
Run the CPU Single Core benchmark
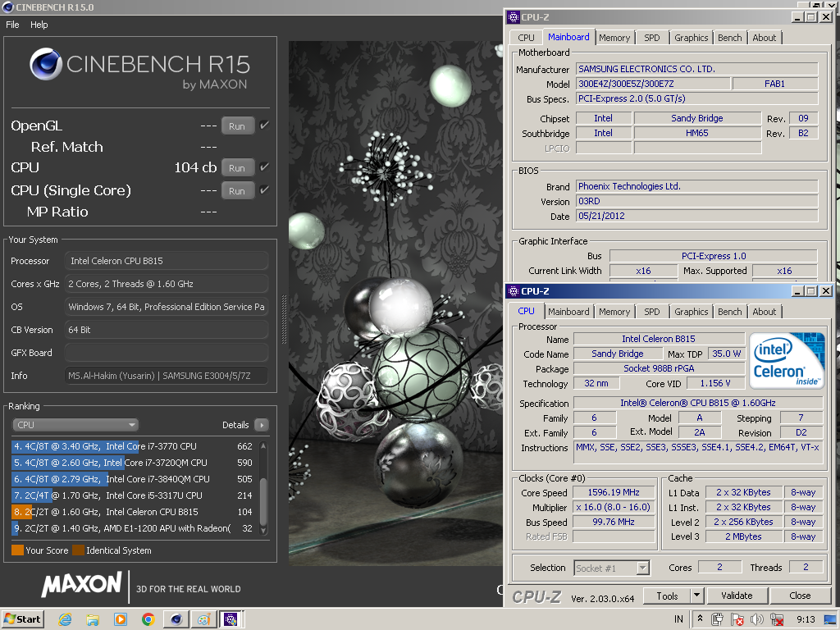tap(237, 190)
